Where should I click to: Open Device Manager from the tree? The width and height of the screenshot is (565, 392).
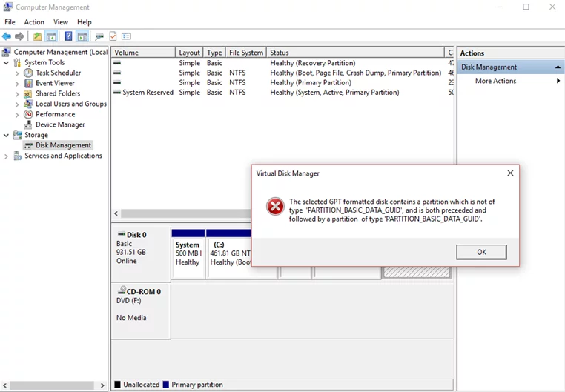(60, 124)
